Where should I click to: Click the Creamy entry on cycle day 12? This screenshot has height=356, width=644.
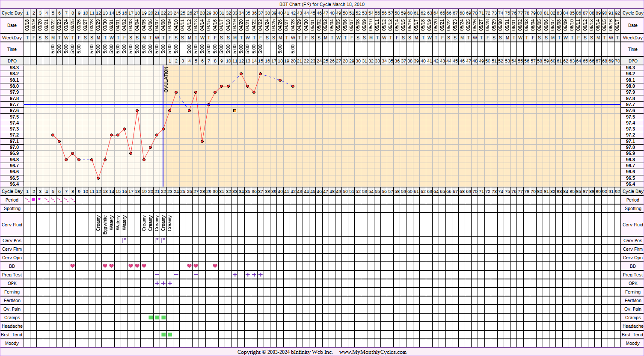[x=98, y=223]
